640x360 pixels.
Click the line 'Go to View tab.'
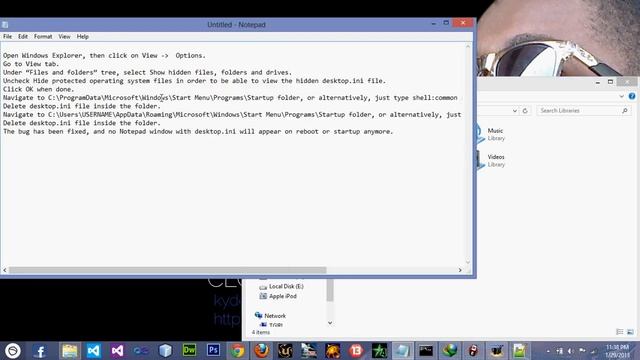pyautogui.click(x=31, y=64)
